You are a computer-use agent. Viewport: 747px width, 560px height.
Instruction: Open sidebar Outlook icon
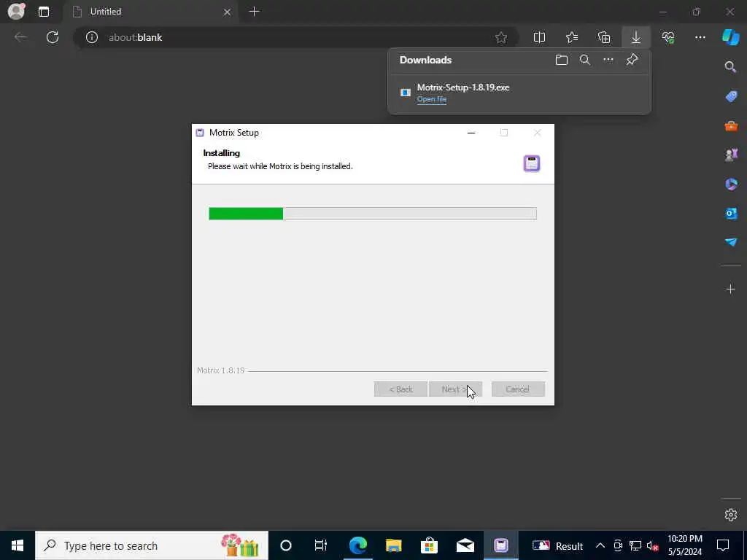(730, 214)
